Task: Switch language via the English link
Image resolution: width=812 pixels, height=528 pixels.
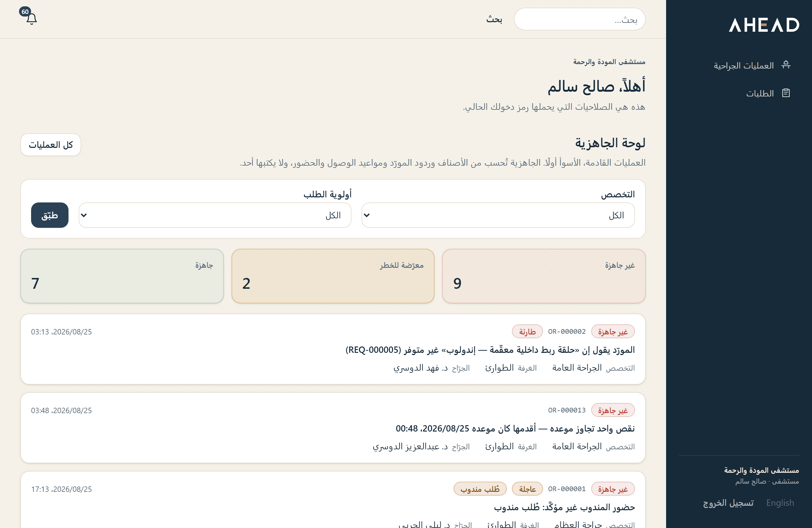Action: [x=780, y=502]
